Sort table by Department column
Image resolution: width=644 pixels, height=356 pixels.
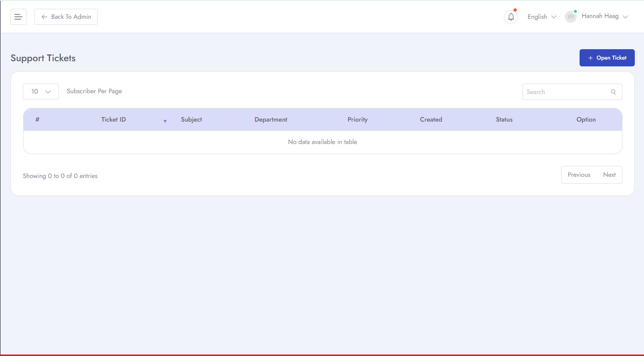[x=271, y=120]
